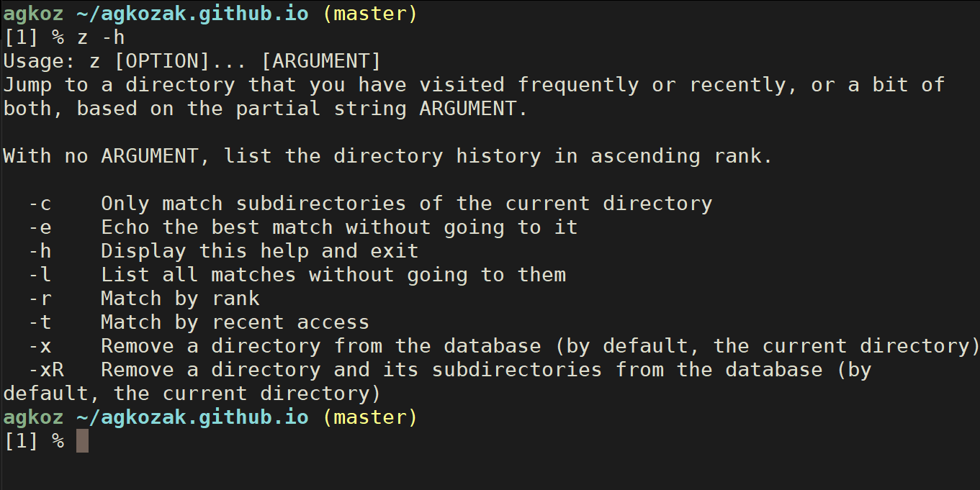Click the typed "z -h" command
This screenshot has width=980, height=490.
point(101,37)
